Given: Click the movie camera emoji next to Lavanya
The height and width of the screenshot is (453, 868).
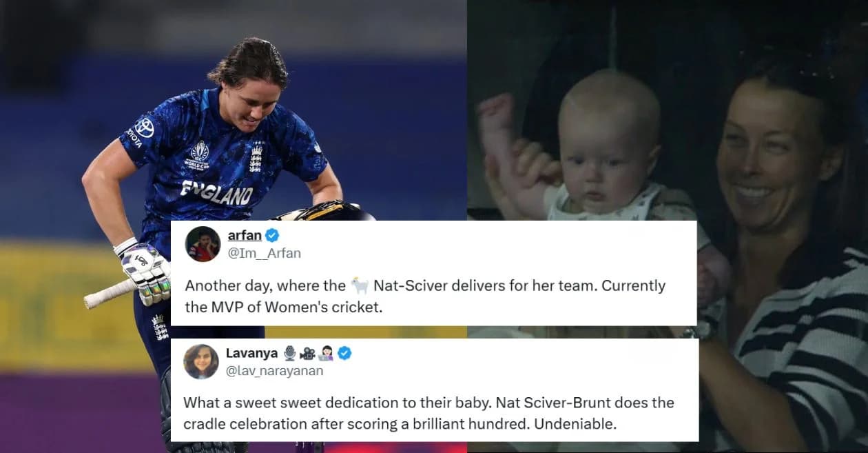Looking at the screenshot, I should (x=308, y=353).
